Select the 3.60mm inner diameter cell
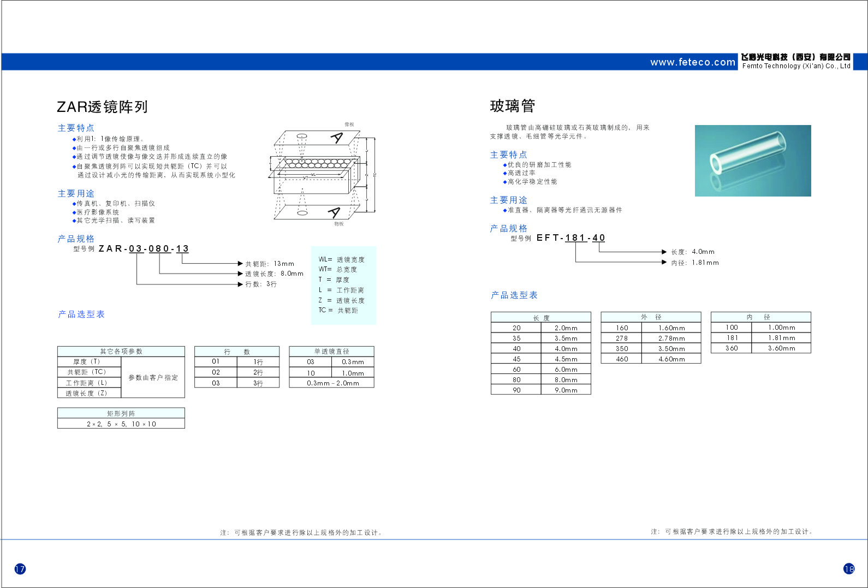The image size is (868, 588). [781, 348]
